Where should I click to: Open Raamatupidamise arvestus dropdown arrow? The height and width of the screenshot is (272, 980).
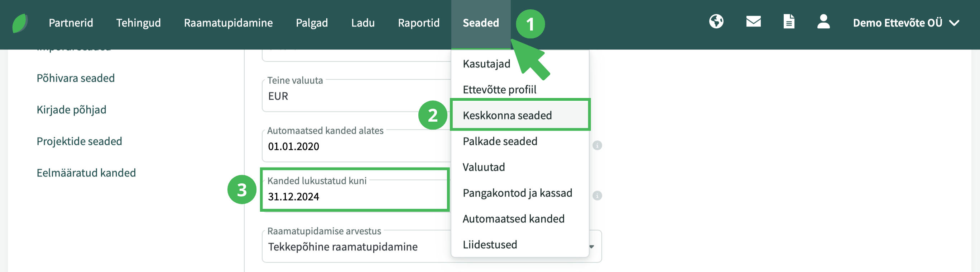click(592, 247)
